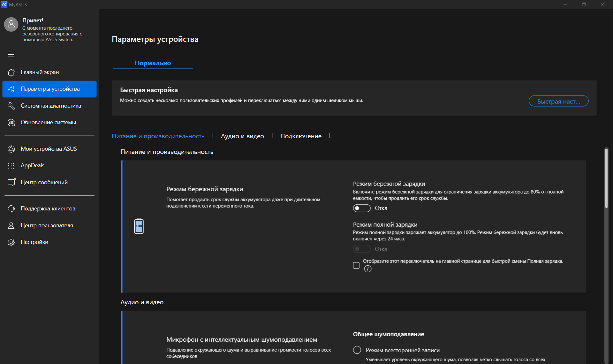Select the Нормально tab
The image size is (613, 364).
click(x=153, y=63)
